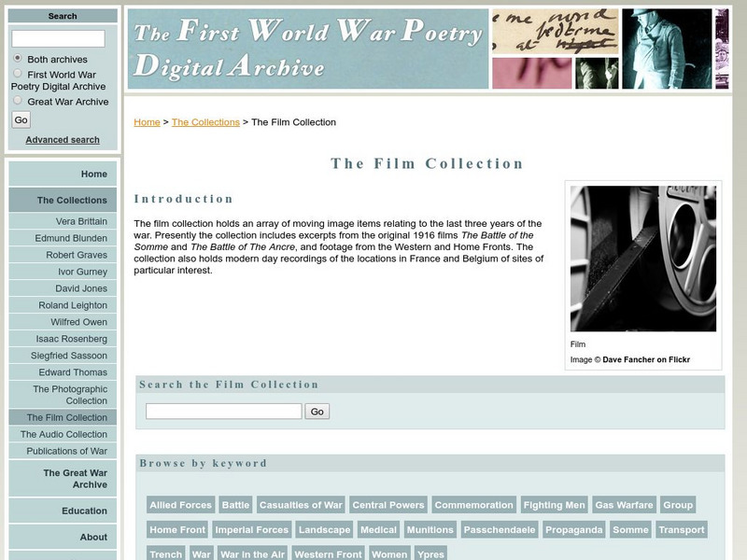The image size is (747, 560).
Task: Choose First World War Poetry Digital Archive option
Action: point(18,74)
